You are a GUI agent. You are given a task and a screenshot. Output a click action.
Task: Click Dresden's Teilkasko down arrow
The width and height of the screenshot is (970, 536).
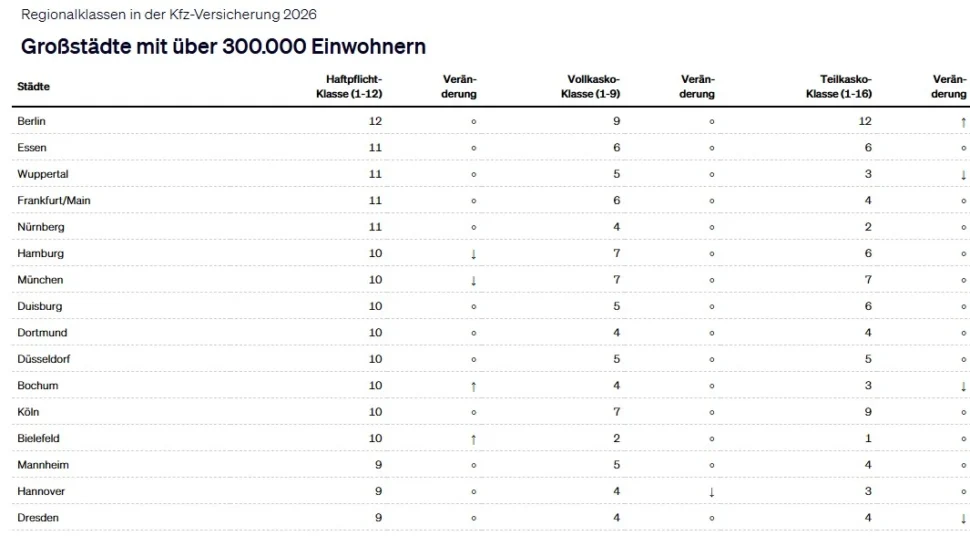[963, 518]
